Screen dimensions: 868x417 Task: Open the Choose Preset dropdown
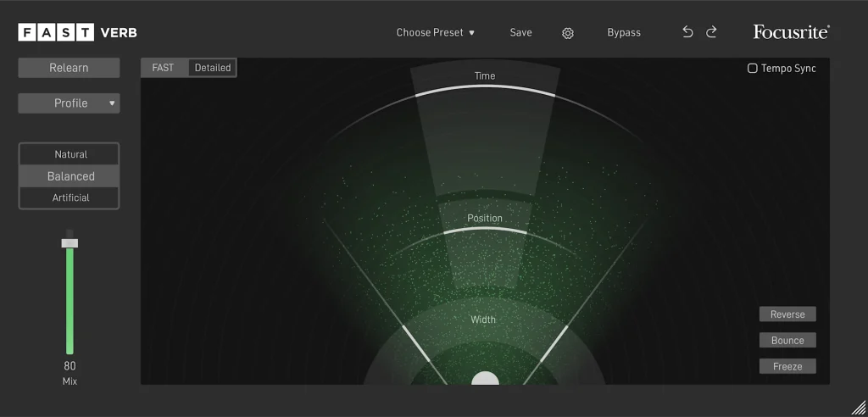pyautogui.click(x=436, y=33)
